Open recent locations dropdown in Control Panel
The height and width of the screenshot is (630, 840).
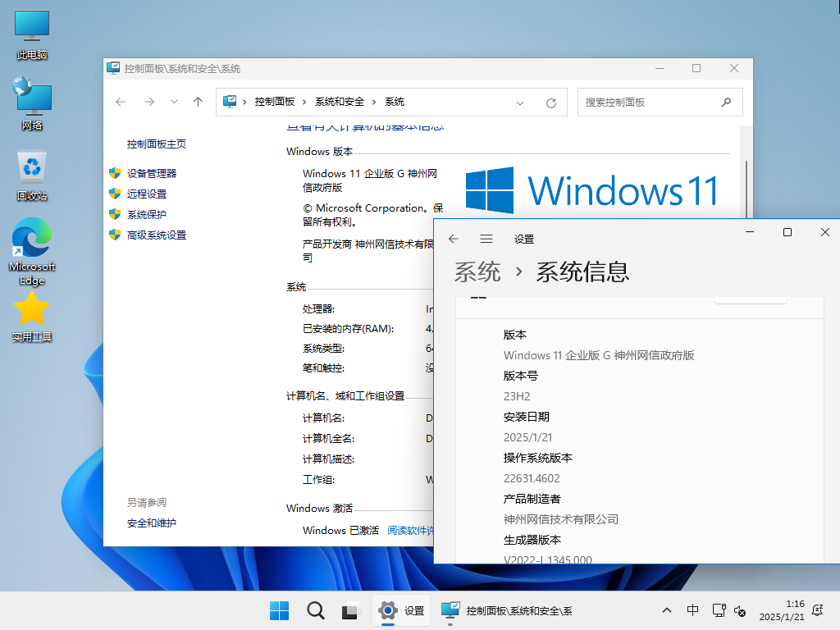click(174, 102)
